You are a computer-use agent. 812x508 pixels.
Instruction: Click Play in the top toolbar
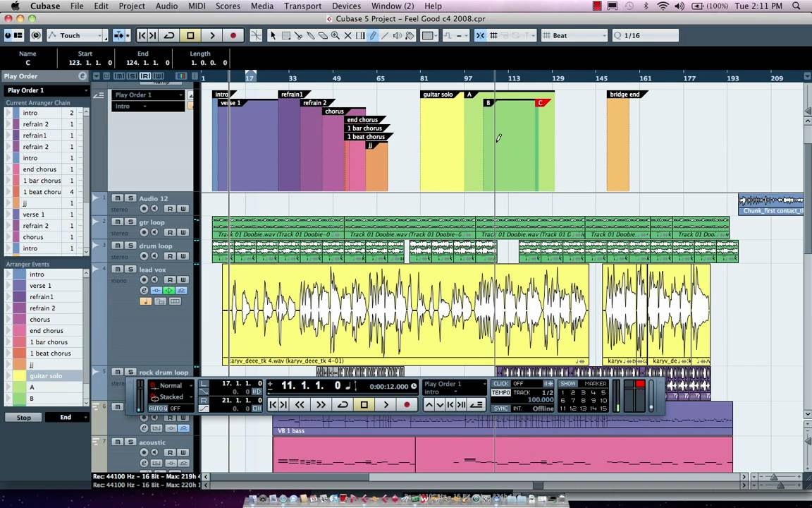pyautogui.click(x=211, y=35)
